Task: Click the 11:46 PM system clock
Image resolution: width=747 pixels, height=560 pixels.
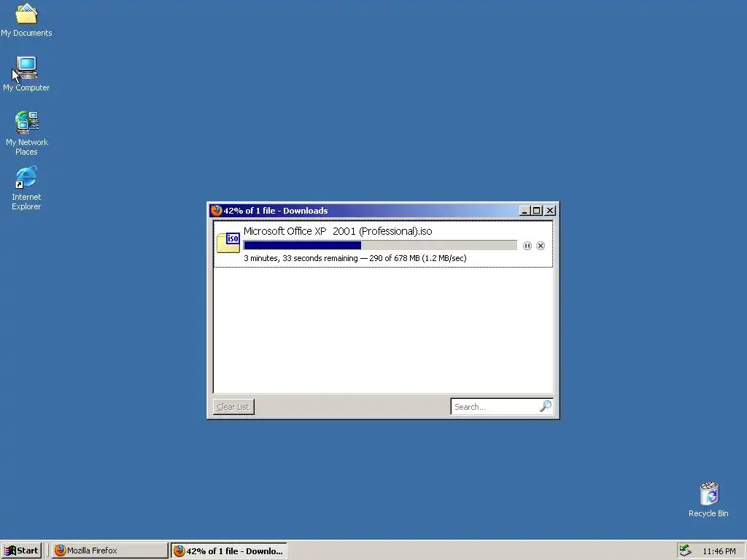Action: pos(719,551)
